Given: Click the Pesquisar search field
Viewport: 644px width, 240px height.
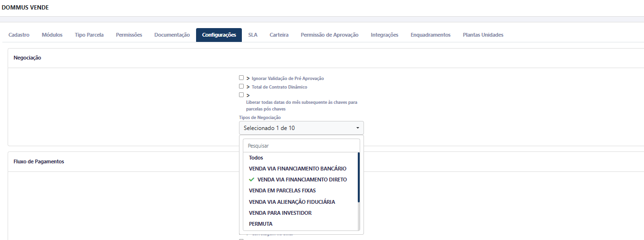Looking at the screenshot, I should point(301,146).
